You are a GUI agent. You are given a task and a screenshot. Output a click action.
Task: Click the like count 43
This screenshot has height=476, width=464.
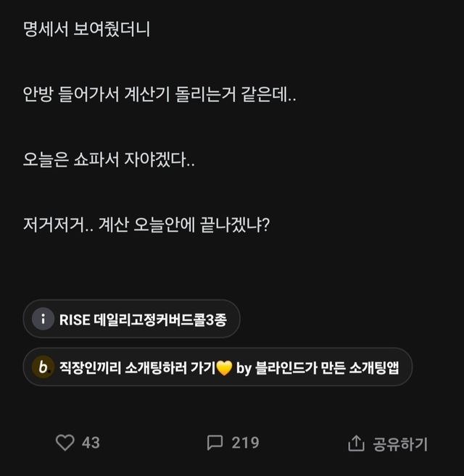pyautogui.click(x=91, y=443)
